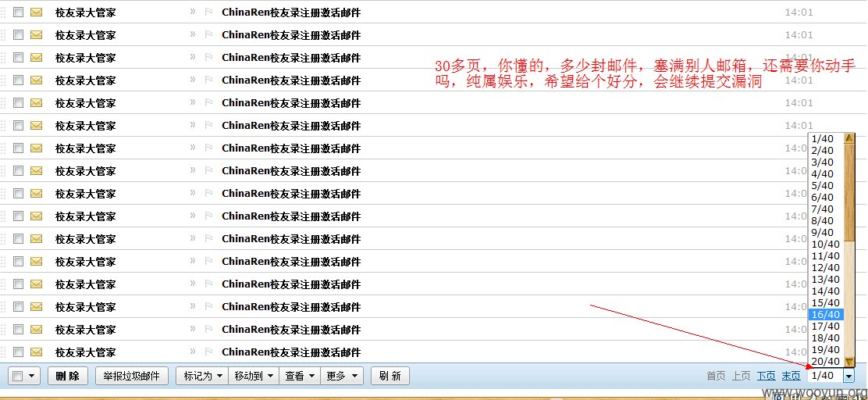This screenshot has width=868, height=400.
Task: Click the 举报垃圾邮件 button
Action: click(132, 376)
